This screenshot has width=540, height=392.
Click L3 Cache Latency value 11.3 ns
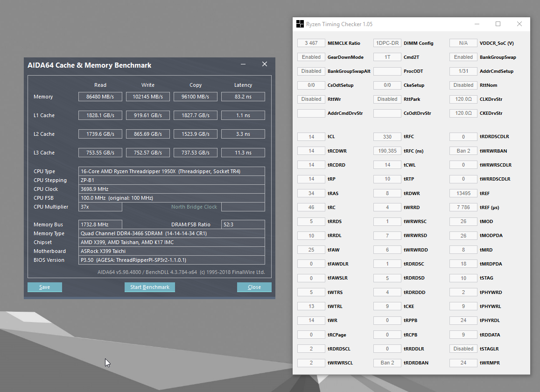click(243, 152)
